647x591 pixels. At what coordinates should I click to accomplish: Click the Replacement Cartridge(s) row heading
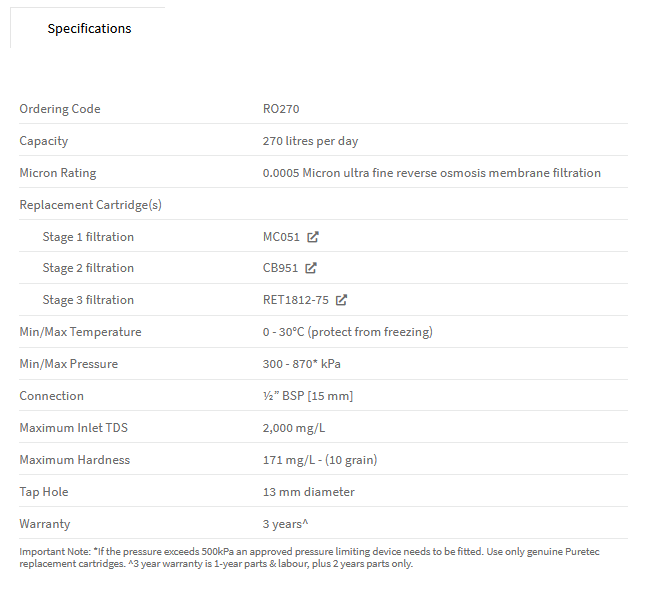coord(90,205)
